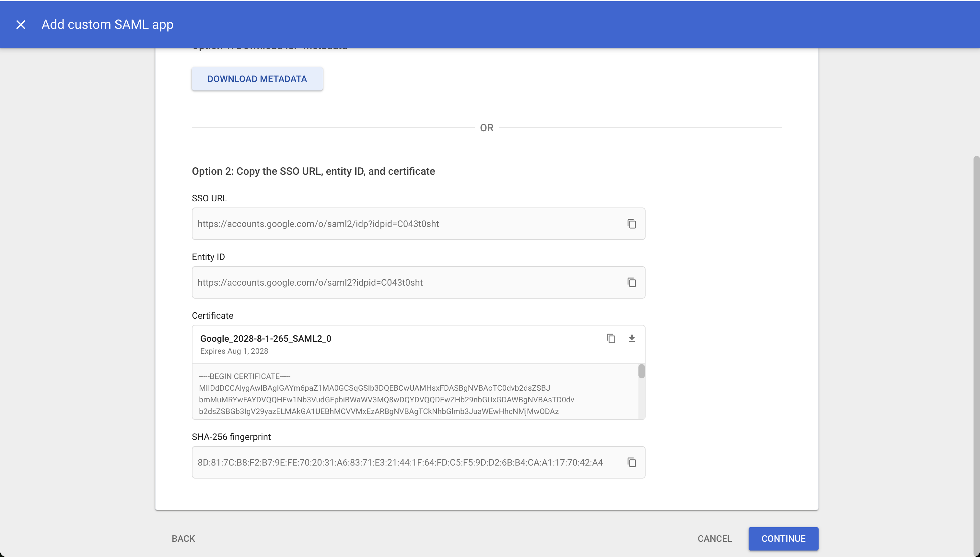The height and width of the screenshot is (557, 980).
Task: Click the Certificate section label
Action: pos(212,315)
